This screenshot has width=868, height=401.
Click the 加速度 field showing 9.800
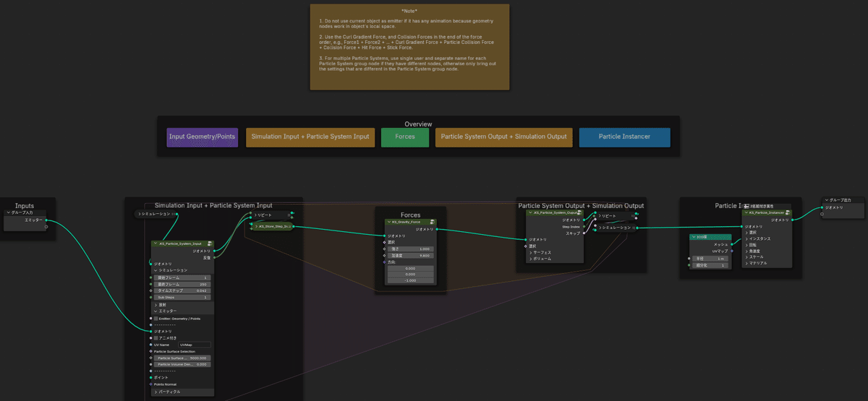coord(410,255)
